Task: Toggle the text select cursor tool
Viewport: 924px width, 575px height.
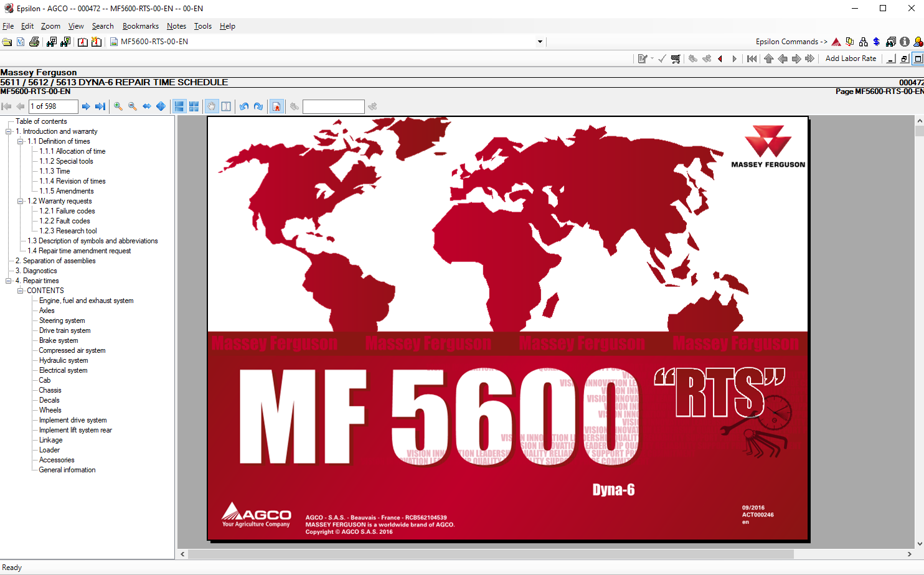Action: click(x=226, y=106)
